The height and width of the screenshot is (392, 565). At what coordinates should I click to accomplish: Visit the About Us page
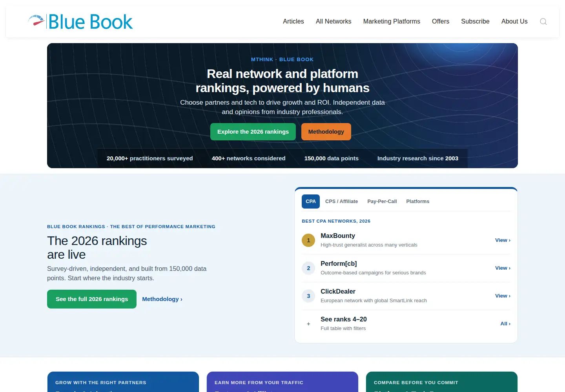[514, 22]
